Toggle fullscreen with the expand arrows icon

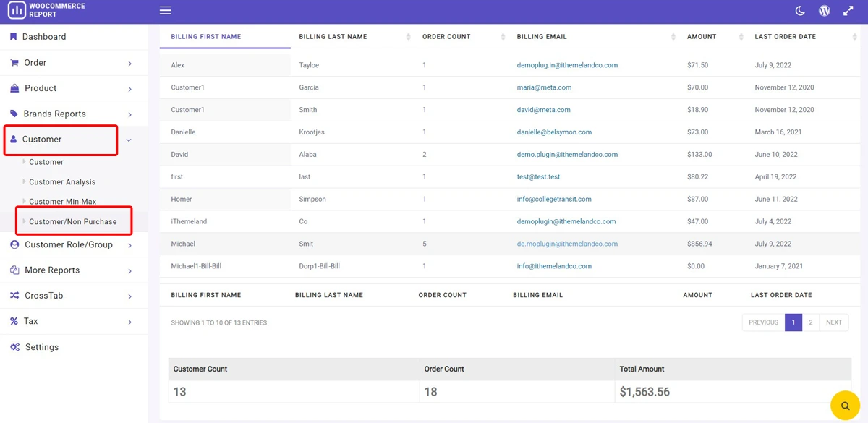click(848, 10)
